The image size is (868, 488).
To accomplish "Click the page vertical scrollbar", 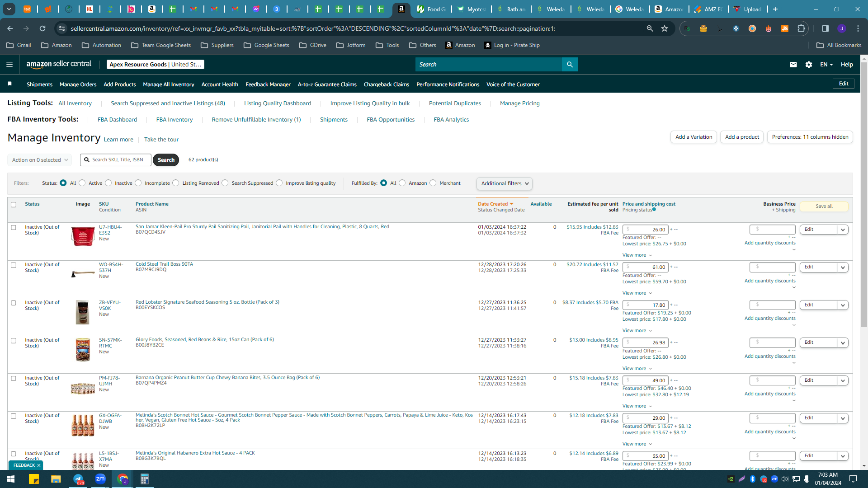I will pyautogui.click(x=864, y=194).
